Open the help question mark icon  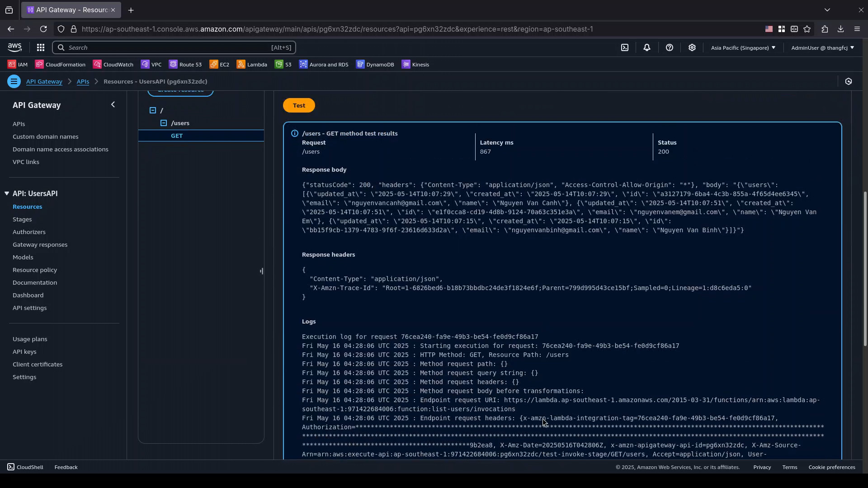pos(670,47)
